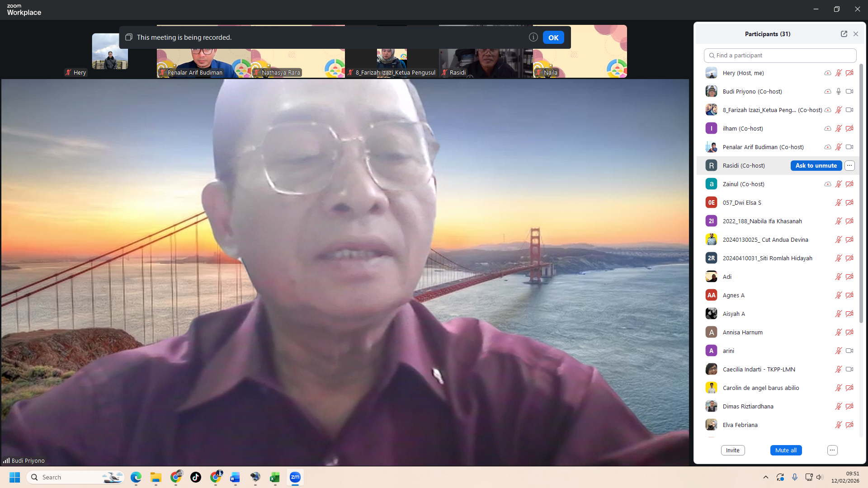Click Ask to unmute for Rasidi
Image resolution: width=868 pixels, height=488 pixels.
pyautogui.click(x=816, y=165)
